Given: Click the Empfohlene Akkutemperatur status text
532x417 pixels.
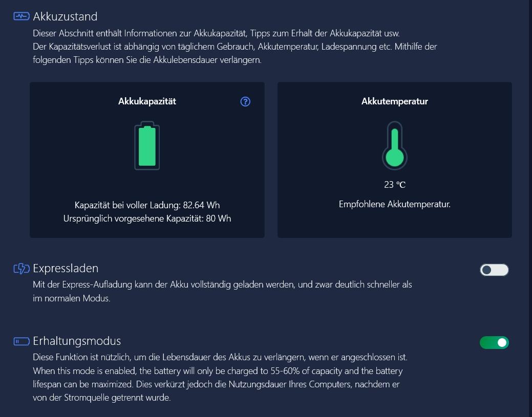Looking at the screenshot, I should pos(395,204).
